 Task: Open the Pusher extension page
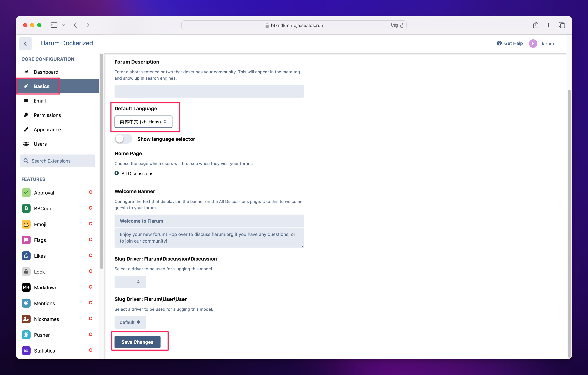tap(58, 335)
